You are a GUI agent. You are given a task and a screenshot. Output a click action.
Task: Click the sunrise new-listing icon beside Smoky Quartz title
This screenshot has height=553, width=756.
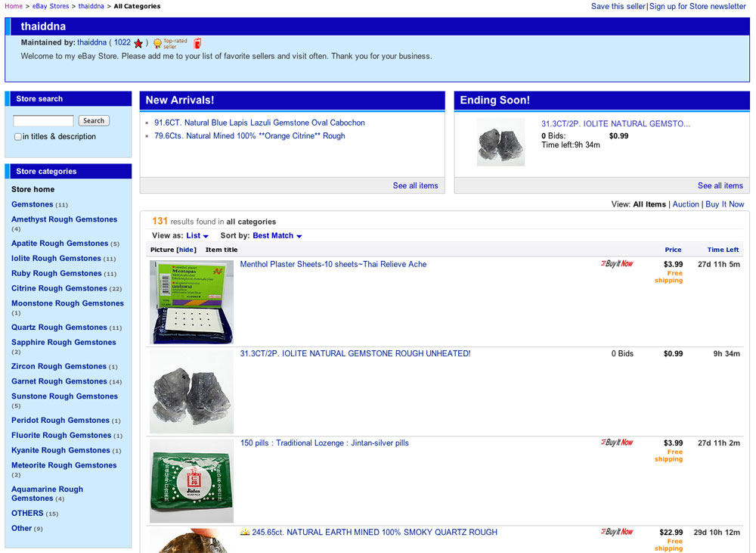click(245, 532)
